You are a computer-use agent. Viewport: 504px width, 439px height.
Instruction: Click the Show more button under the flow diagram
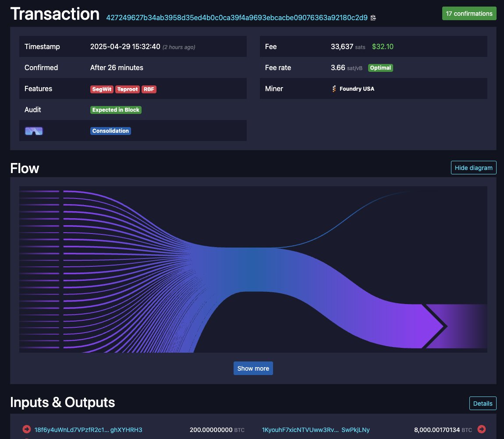(253, 368)
